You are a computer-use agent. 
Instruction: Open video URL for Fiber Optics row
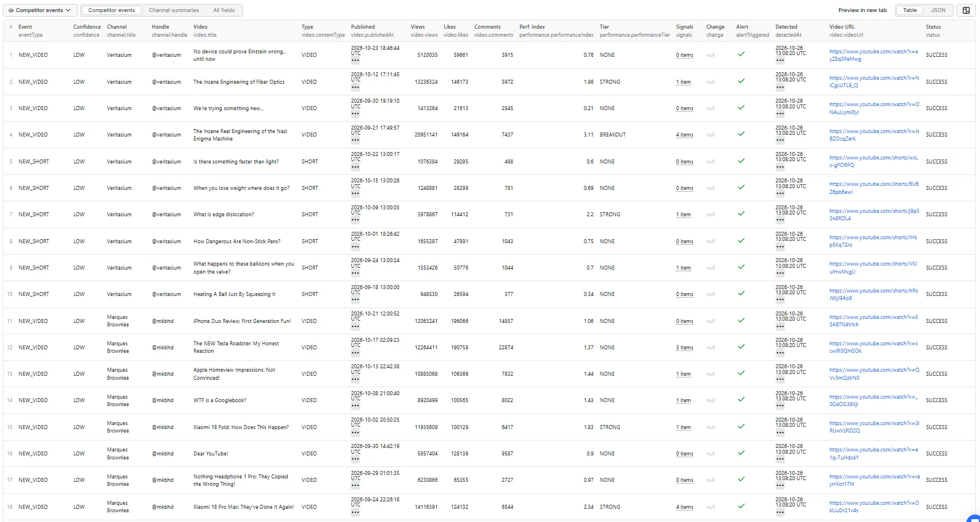(x=874, y=81)
